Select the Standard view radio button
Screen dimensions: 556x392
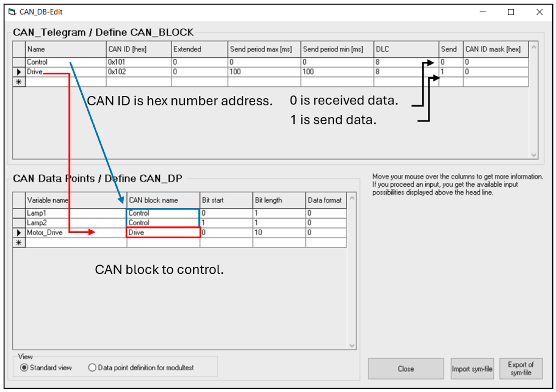(24, 368)
